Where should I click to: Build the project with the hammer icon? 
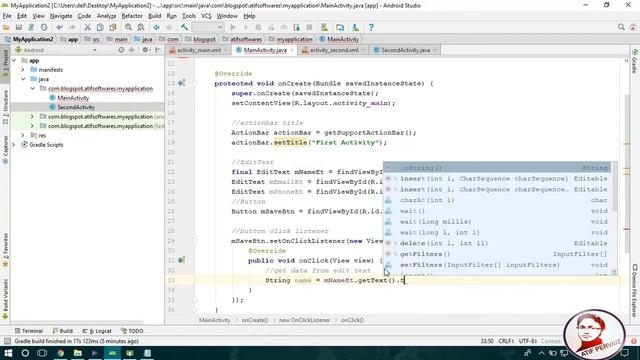click(x=184, y=27)
